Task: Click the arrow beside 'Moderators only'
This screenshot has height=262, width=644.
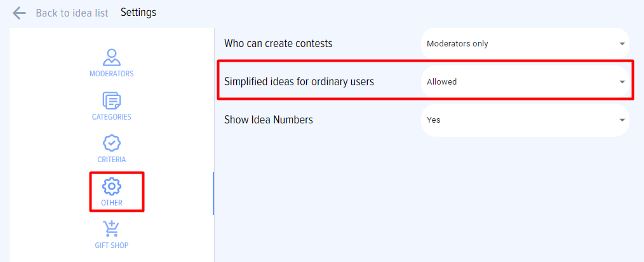Action: click(622, 44)
